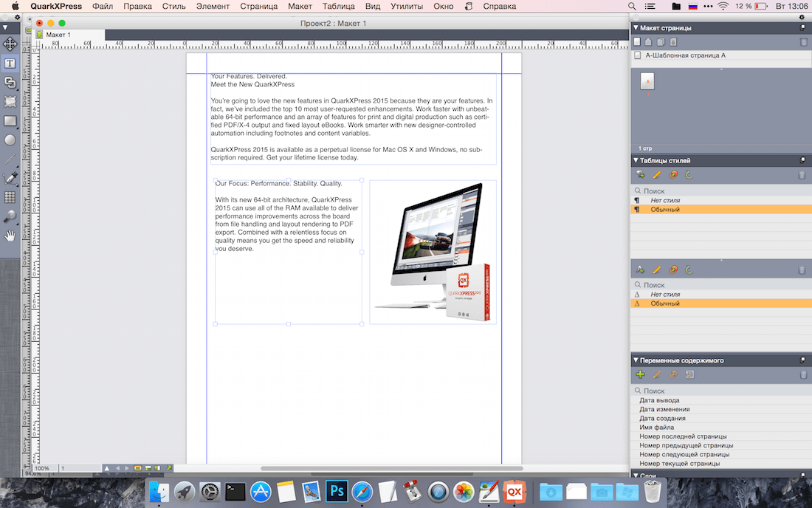Click the iMac product picture box
The image size is (812, 508).
coord(433,253)
